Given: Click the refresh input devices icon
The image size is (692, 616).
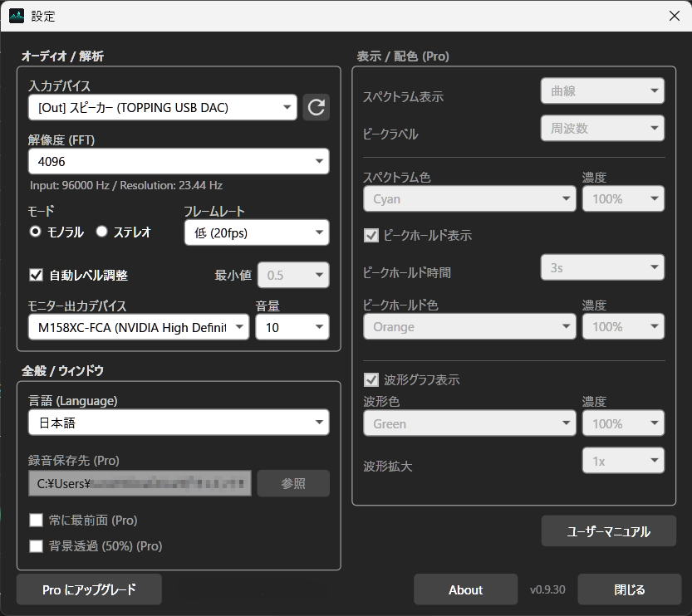Looking at the screenshot, I should (316, 107).
